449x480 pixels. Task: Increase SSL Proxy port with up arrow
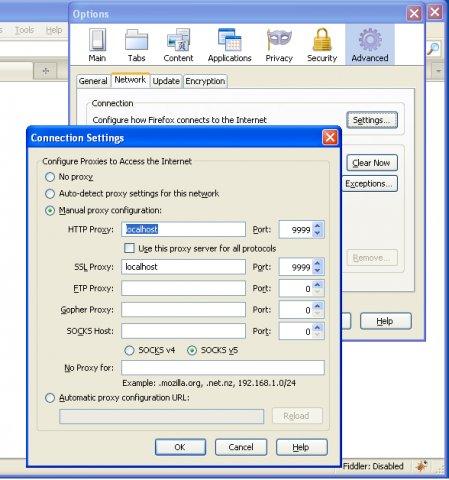pyautogui.click(x=318, y=263)
